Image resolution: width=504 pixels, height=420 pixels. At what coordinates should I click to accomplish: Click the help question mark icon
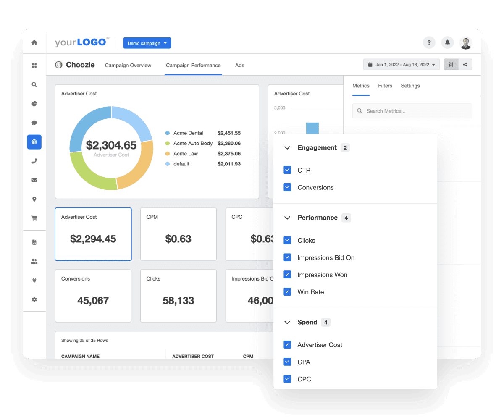point(429,42)
